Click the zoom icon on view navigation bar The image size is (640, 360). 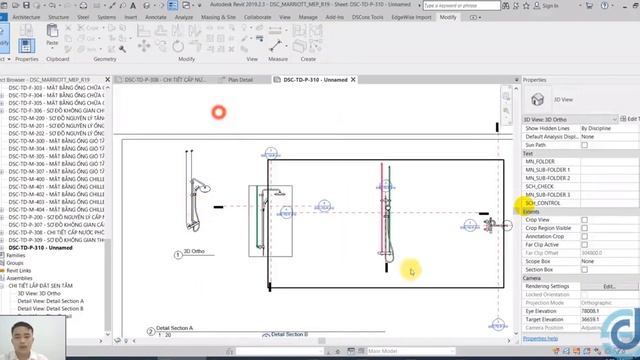506,111
